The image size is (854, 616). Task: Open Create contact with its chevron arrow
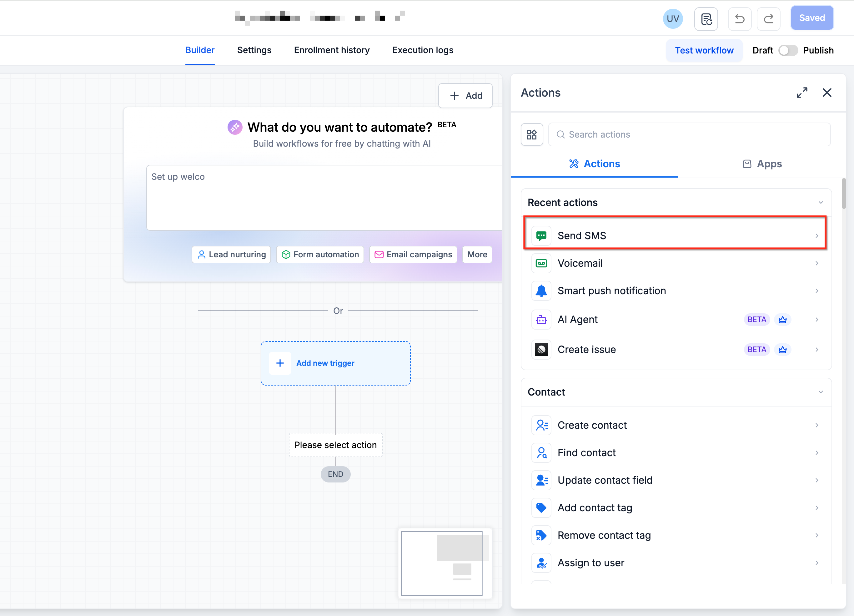pyautogui.click(x=817, y=425)
